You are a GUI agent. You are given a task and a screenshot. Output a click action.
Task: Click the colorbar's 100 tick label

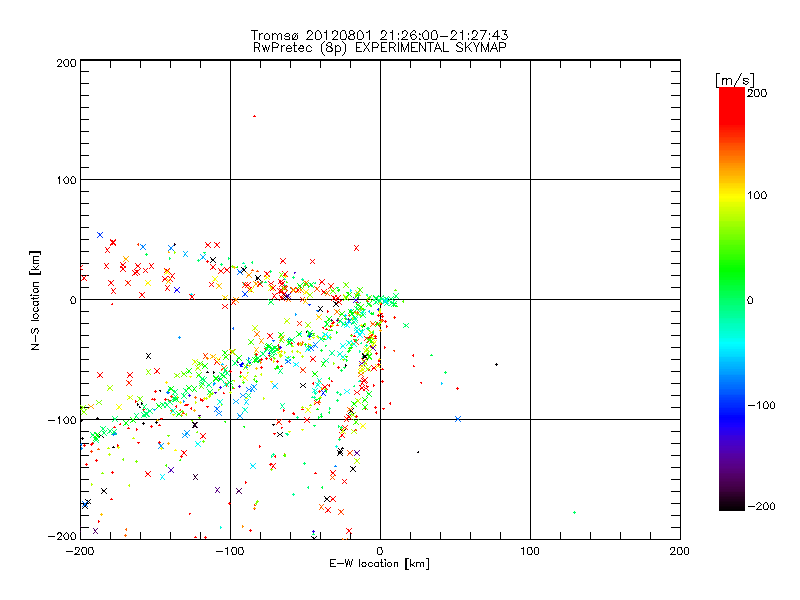tap(759, 195)
